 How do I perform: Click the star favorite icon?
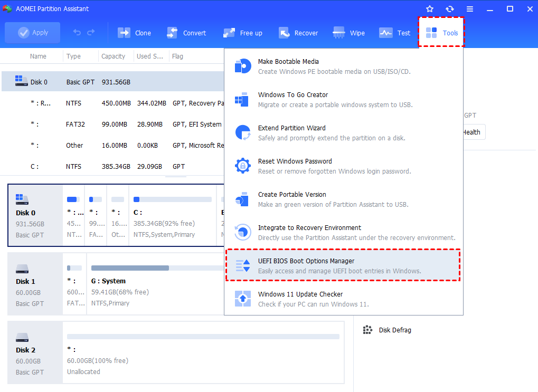[x=429, y=8]
